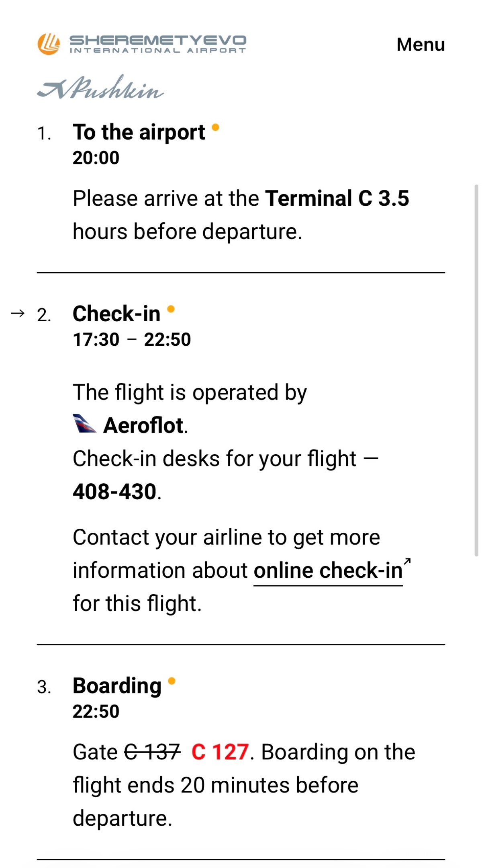Screen dimensions: 482x868
Task: Click the check-in desks number 408-430
Action: [x=114, y=492]
